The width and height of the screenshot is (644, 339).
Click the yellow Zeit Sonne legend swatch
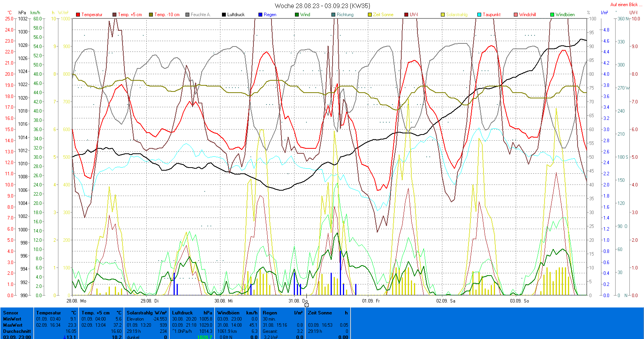pos(370,15)
